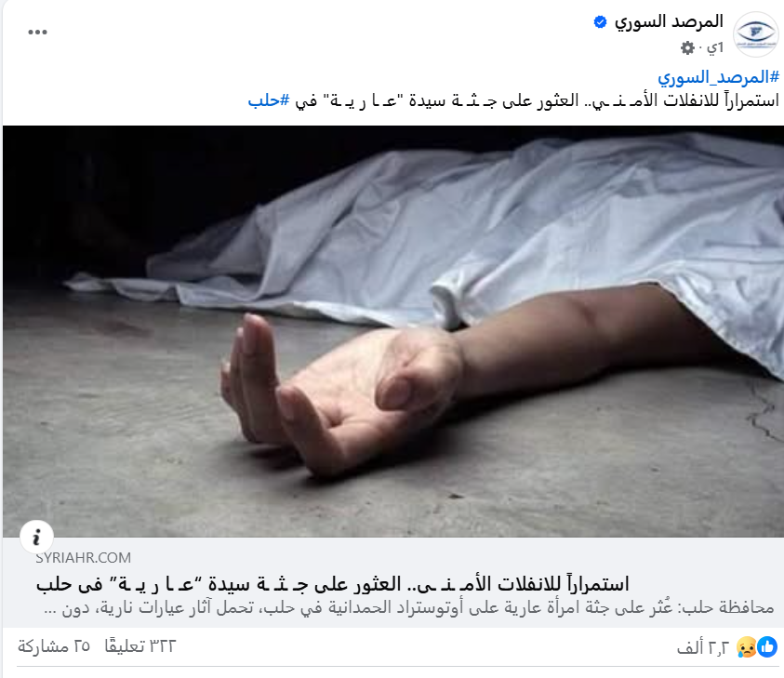Open the three-dots post options menu
The height and width of the screenshot is (678, 784).
(37, 32)
